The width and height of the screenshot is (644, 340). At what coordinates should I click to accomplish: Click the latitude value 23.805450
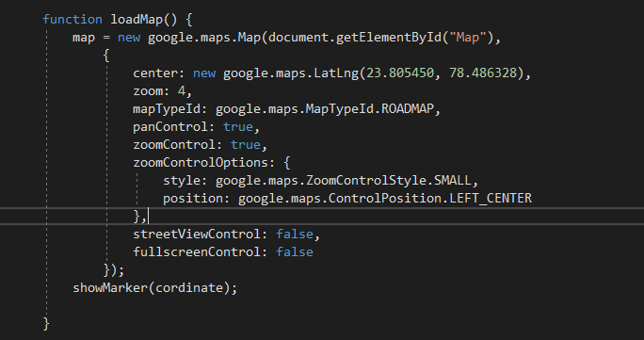400,73
